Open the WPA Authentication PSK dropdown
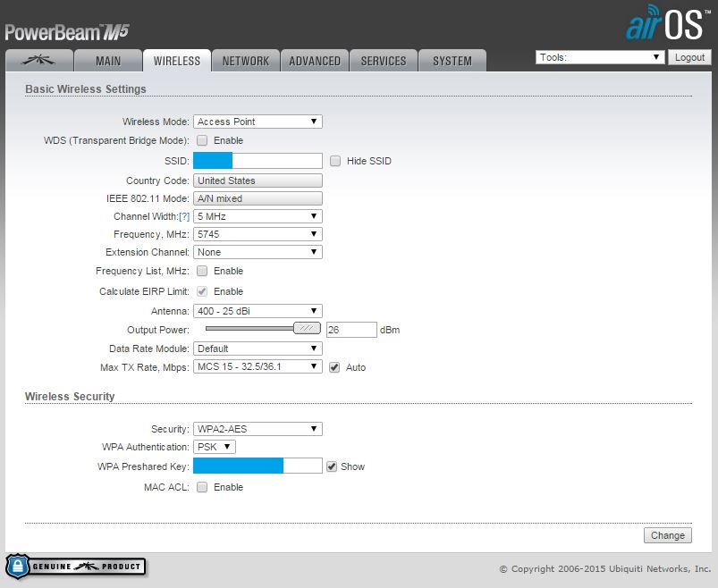This screenshot has width=718, height=588. point(215,447)
